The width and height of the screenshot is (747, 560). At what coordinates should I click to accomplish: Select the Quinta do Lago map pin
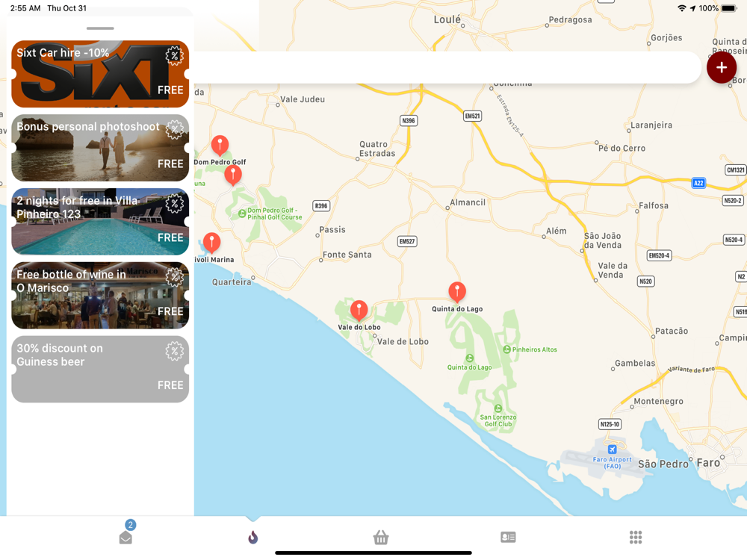tap(457, 291)
